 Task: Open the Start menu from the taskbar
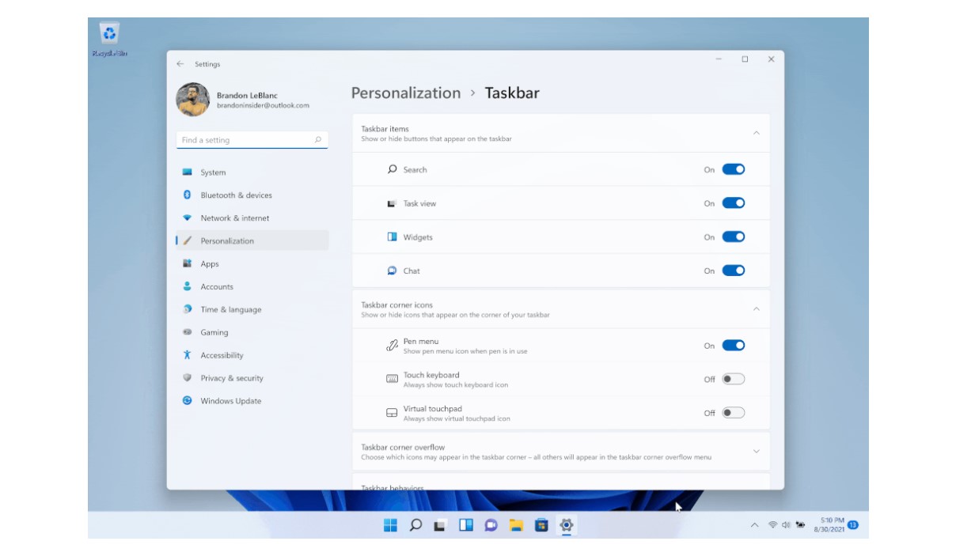390,525
